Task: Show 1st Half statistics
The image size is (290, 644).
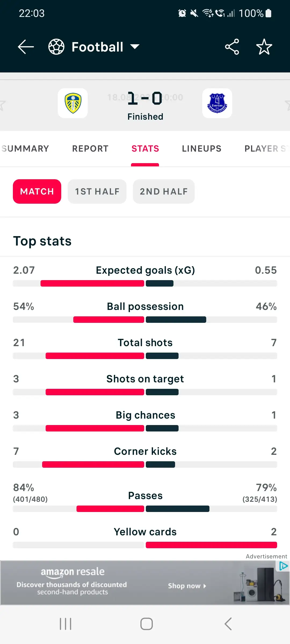Action: click(97, 191)
